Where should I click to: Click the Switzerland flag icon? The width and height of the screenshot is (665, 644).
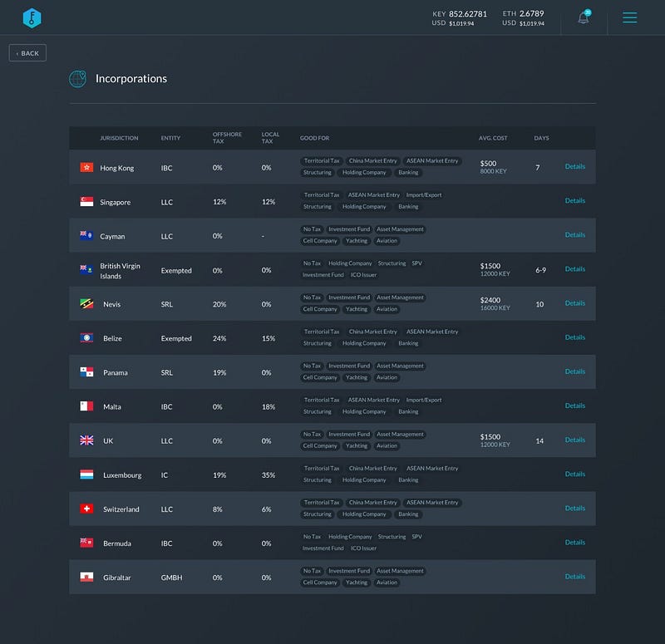click(86, 509)
